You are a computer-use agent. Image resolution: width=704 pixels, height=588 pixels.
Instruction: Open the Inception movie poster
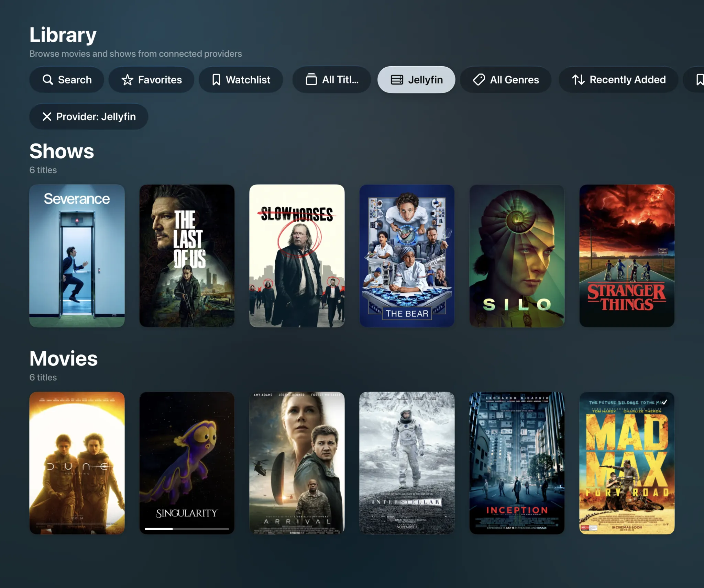[x=517, y=463]
